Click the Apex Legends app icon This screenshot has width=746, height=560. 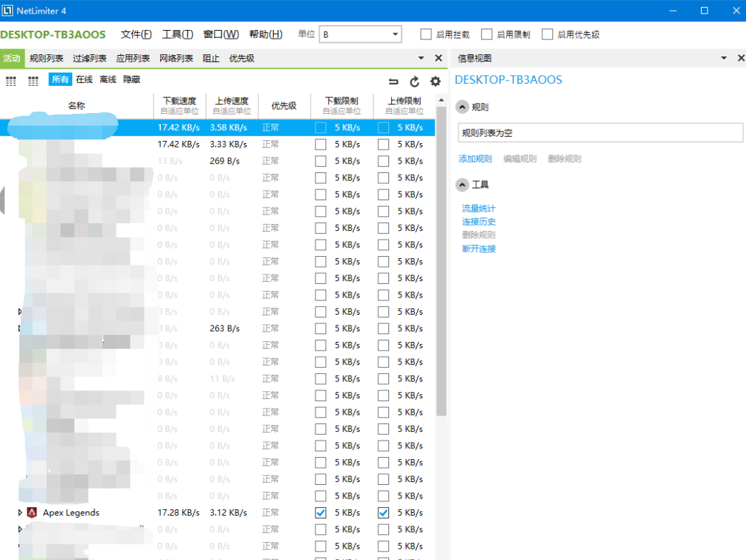tap(31, 513)
